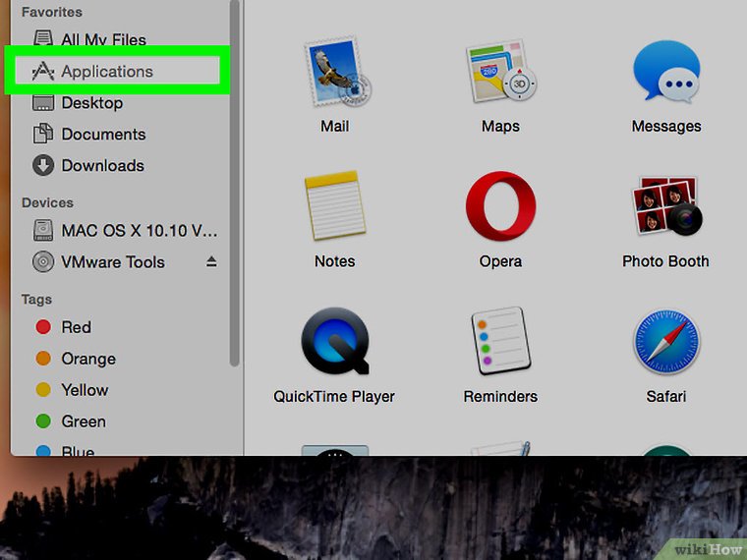Open the Photo Booth app icon
The height and width of the screenshot is (560, 747).
(665, 207)
